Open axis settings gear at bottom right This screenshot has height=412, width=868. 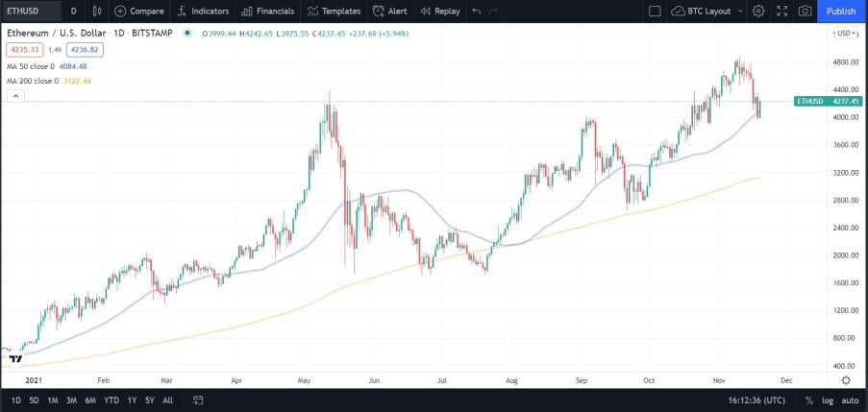[x=846, y=380]
